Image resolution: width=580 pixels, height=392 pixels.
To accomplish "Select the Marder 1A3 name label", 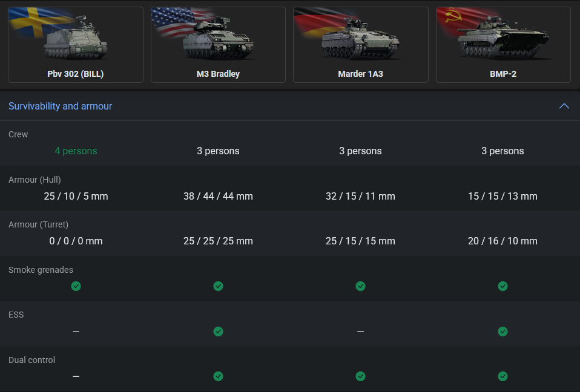I will 360,74.
